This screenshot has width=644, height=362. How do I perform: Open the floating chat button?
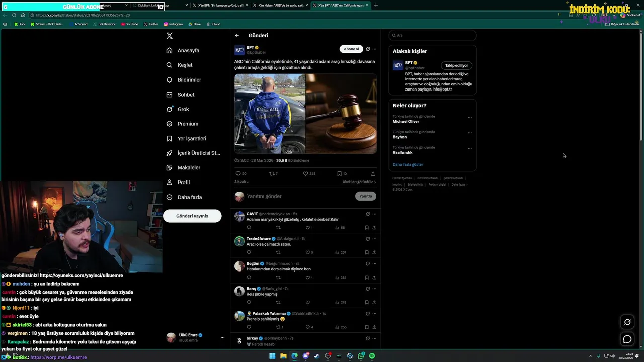coord(627,339)
